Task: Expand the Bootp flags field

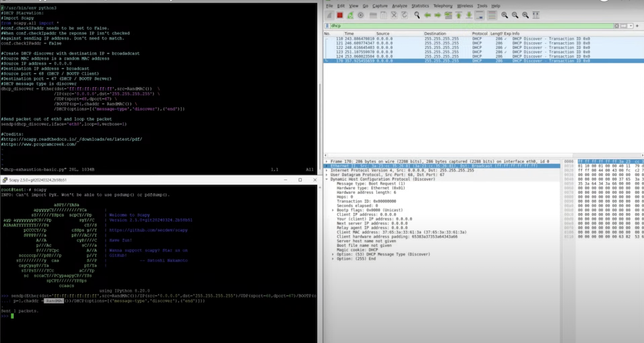Action: tap(333, 210)
